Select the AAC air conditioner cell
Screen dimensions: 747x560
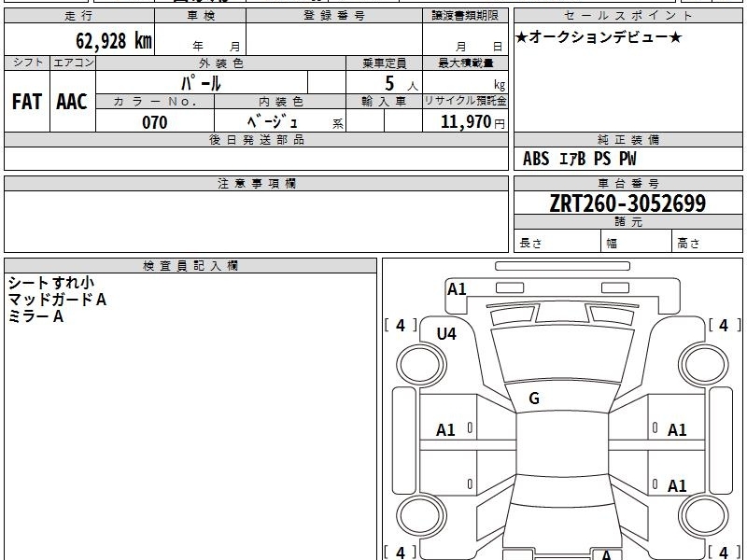pyautogui.click(x=73, y=102)
